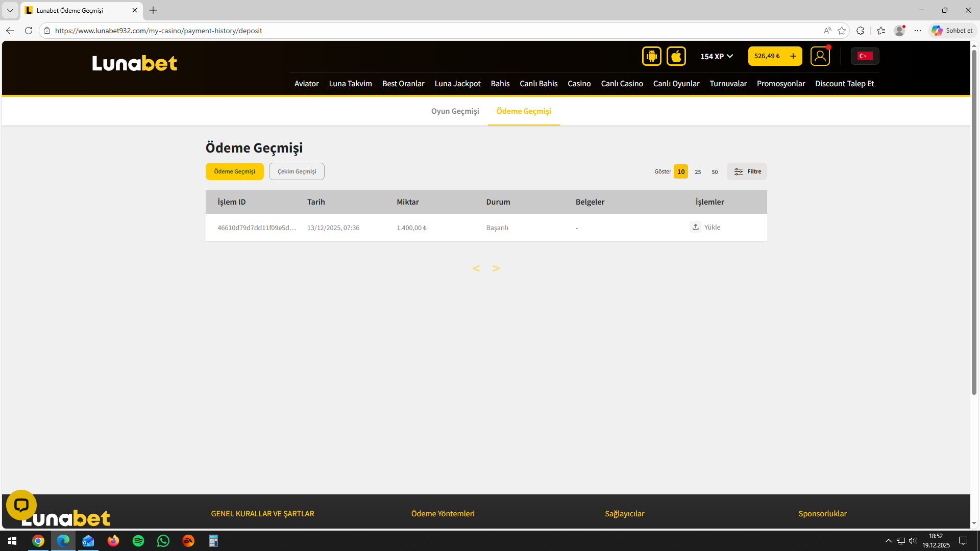The width and height of the screenshot is (980, 551).
Task: Open the Calculator app from the taskbar
Action: click(213, 541)
